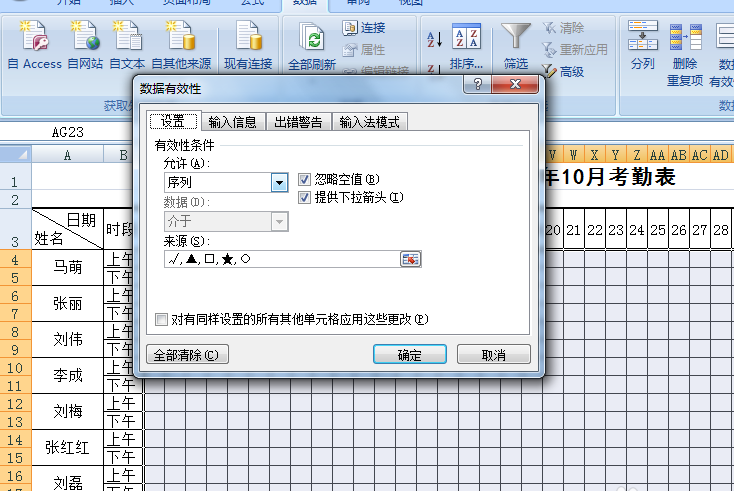This screenshot has width=734, height=491.
Task: Clear filter (清除) in ribbon
Action: [563, 28]
